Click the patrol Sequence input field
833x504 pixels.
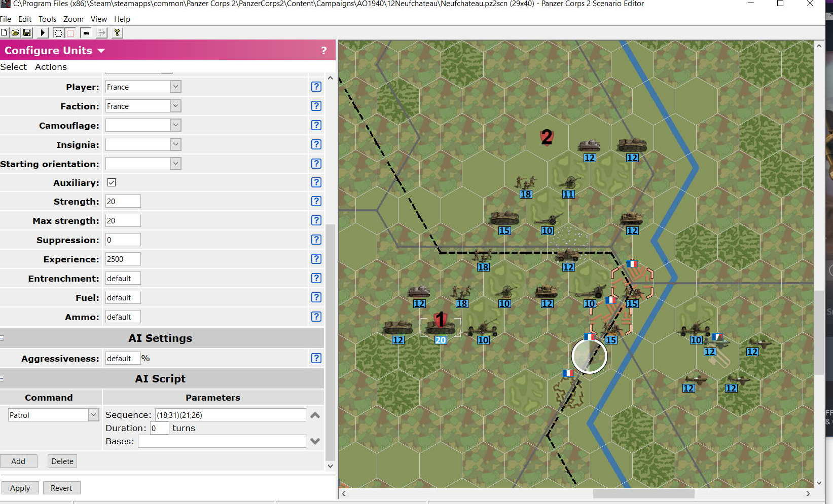[230, 415]
